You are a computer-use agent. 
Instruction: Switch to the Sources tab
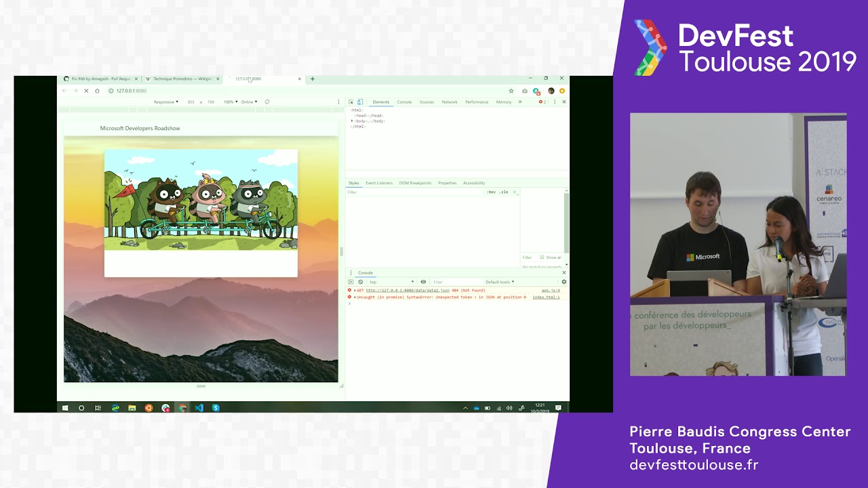click(427, 102)
